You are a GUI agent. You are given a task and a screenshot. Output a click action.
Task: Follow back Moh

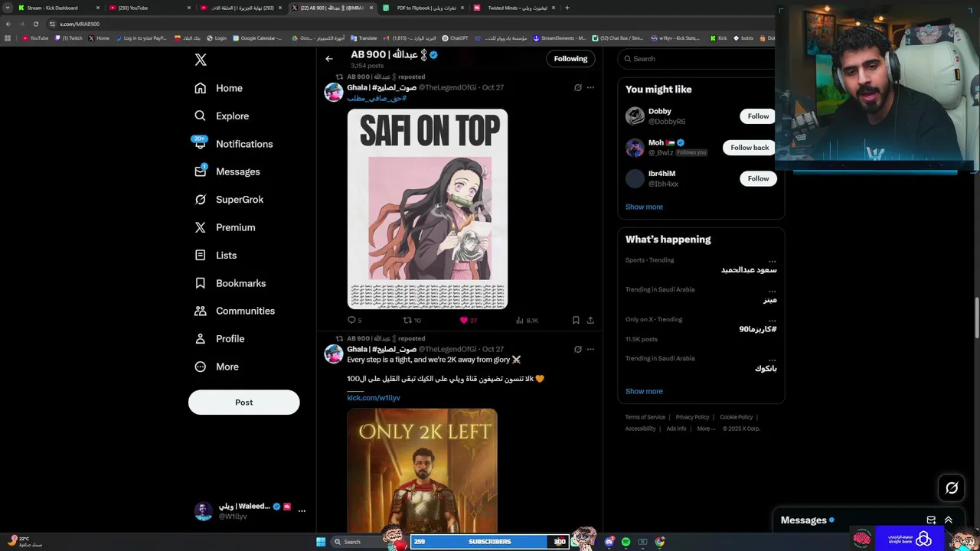(750, 148)
